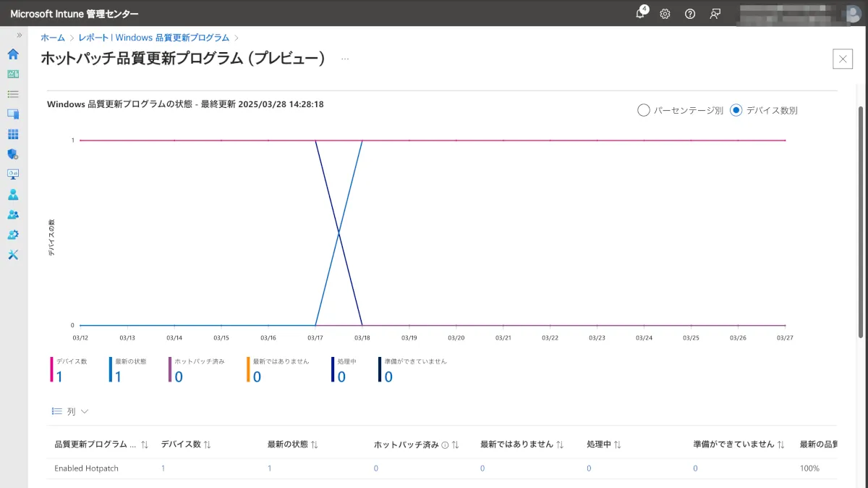Open 最新の状態 value 1 in table row

pos(270,468)
